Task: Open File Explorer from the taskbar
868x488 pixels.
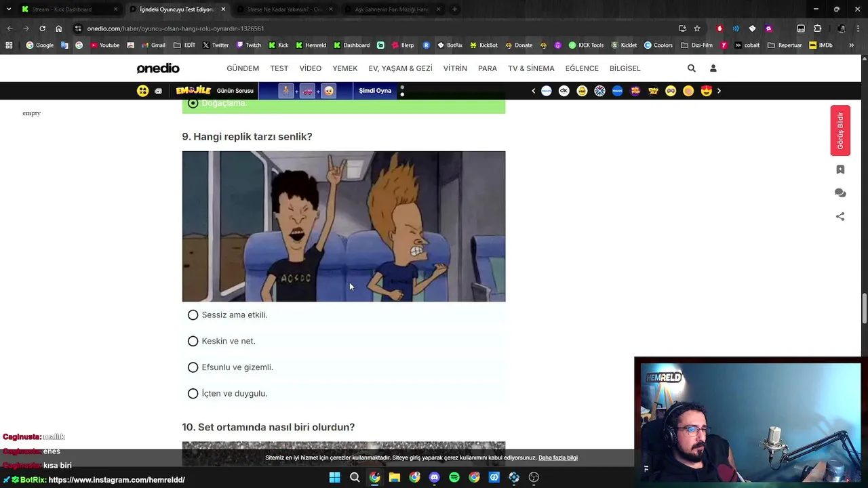Action: [x=395, y=477]
